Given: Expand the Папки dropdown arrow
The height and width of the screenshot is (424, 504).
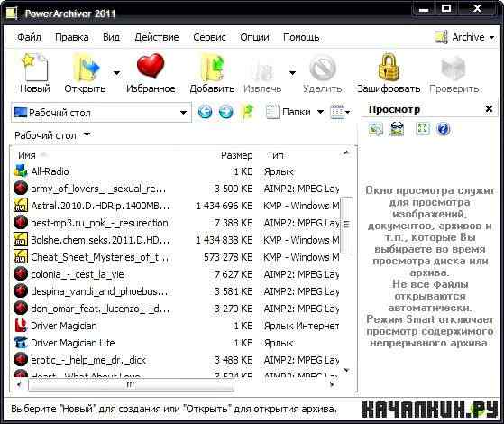Looking at the screenshot, I should (320, 112).
